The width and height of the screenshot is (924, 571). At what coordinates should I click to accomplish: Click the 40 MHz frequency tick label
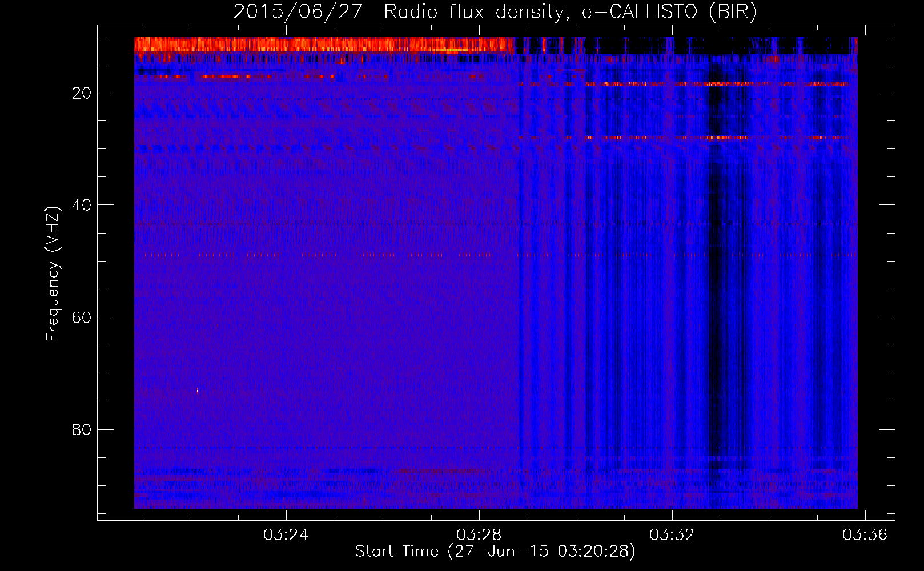pyautogui.click(x=82, y=205)
